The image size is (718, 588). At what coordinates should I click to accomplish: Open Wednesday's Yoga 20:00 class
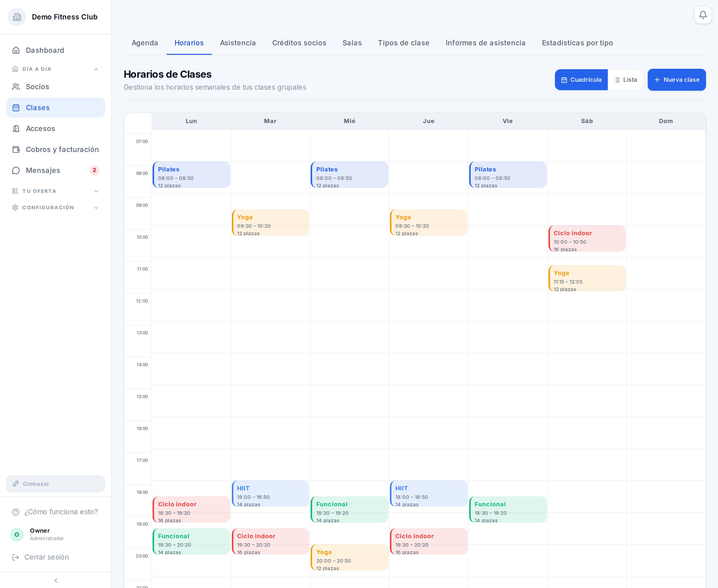349,557
